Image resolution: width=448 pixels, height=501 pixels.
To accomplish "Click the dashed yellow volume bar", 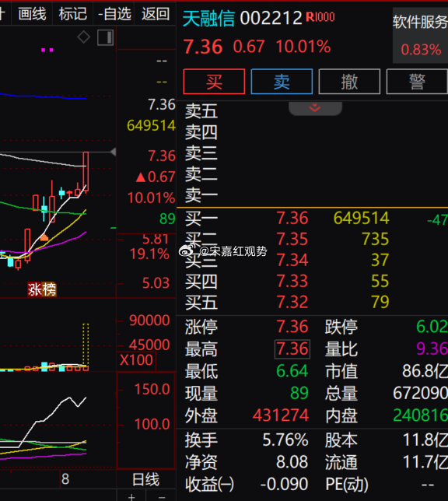I will (x=86, y=345).
